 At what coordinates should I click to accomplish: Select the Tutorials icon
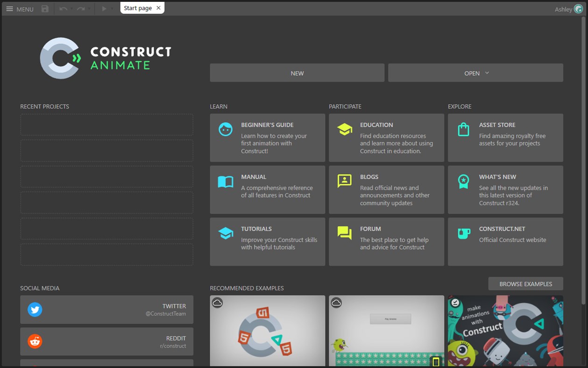click(x=225, y=233)
